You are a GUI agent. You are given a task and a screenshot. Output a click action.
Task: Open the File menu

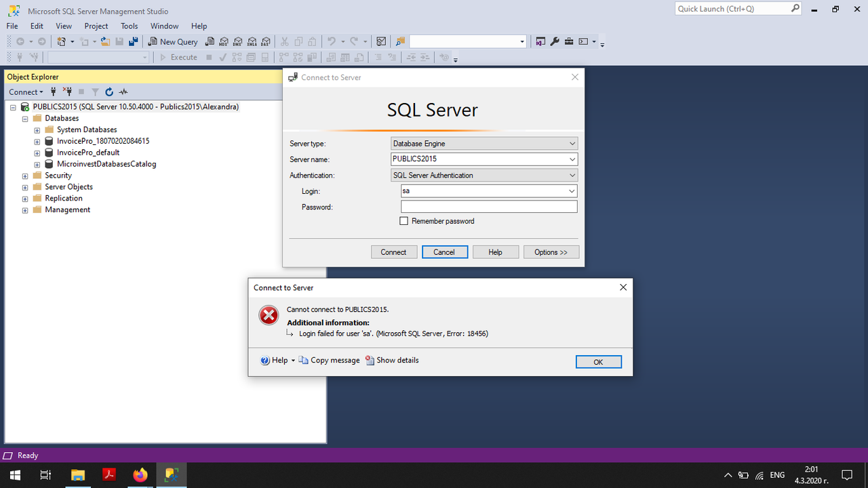coord(12,26)
